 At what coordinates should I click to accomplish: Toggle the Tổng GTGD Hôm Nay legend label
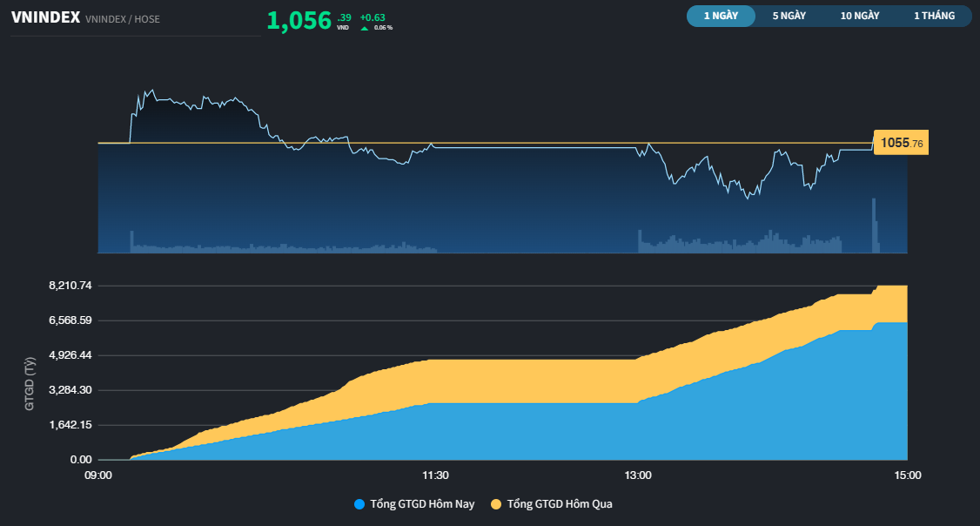coord(422,504)
